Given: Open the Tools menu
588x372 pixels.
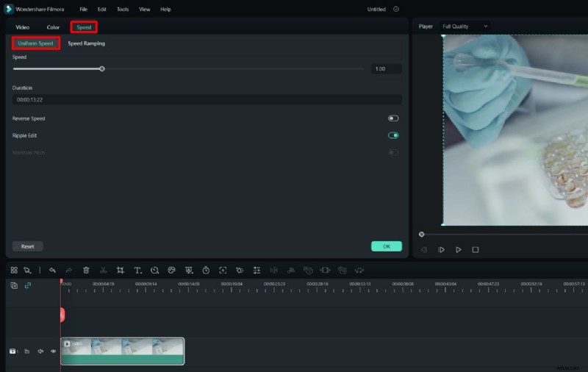Looking at the screenshot, I should [123, 10].
